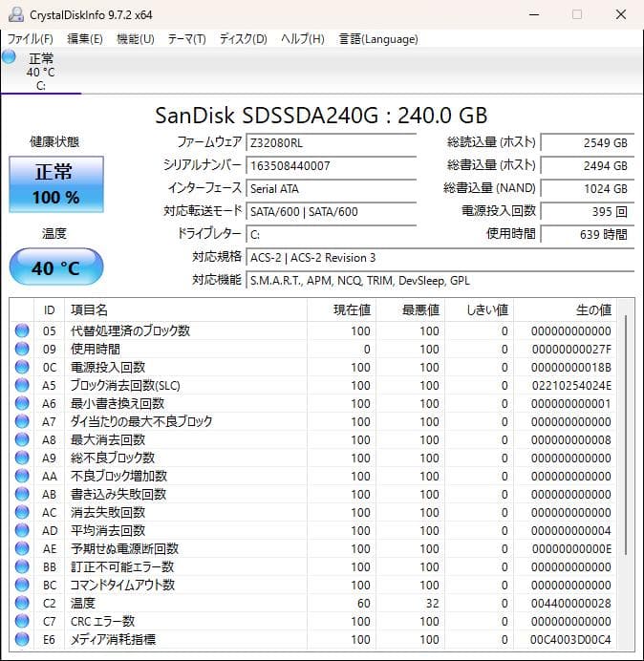Click status icon of row 0C 電源投入回数
The width and height of the screenshot is (644, 661).
tap(22, 367)
